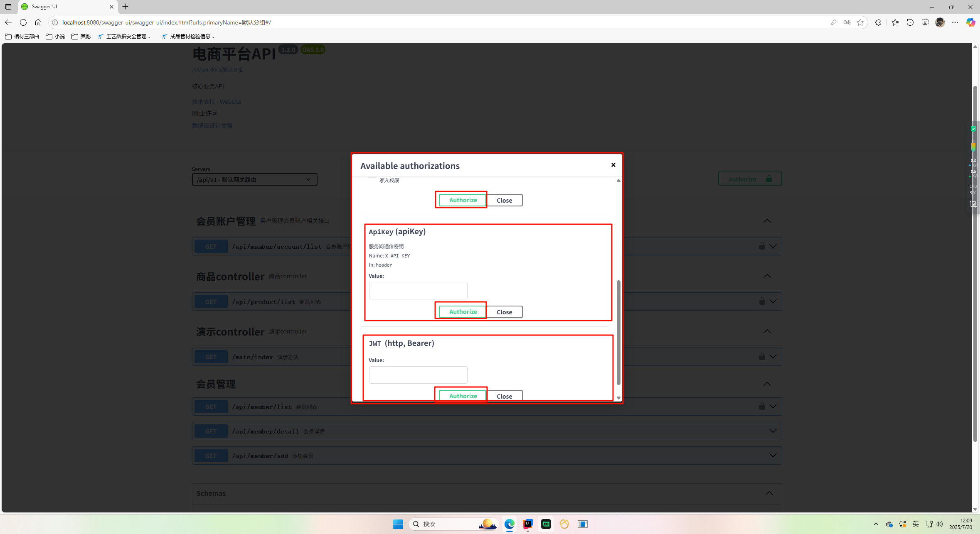
Task: Click the ApiKey Value input field
Action: (x=418, y=290)
